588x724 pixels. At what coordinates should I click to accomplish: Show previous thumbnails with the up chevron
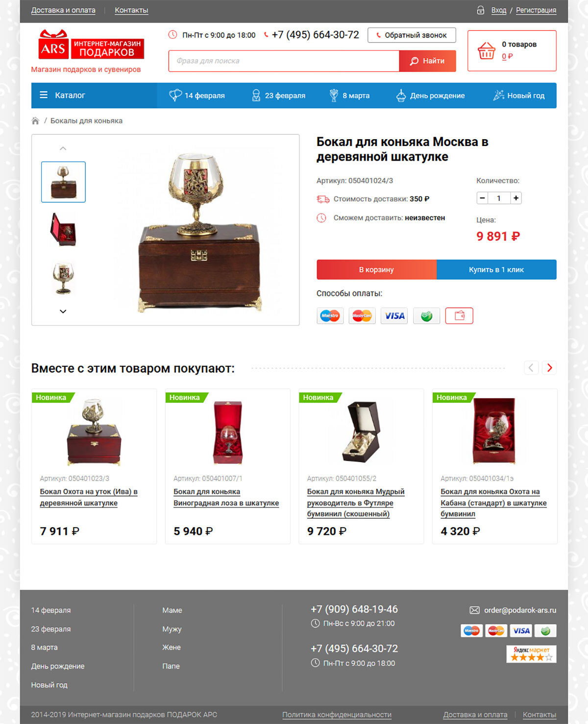click(63, 148)
